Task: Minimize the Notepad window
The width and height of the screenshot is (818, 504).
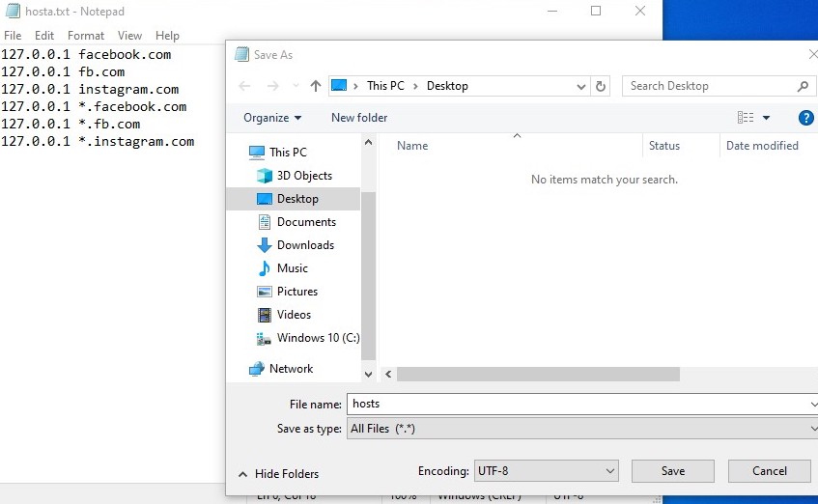Action: tap(552, 11)
